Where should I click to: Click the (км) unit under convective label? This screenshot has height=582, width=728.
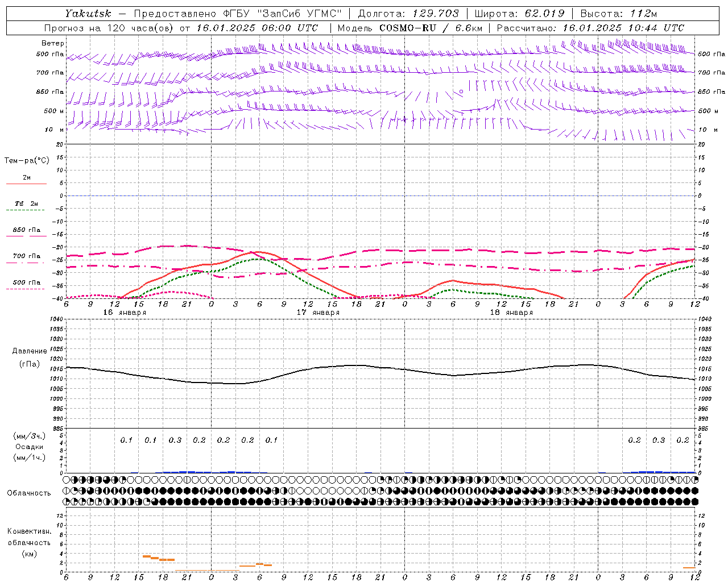[x=29, y=554]
